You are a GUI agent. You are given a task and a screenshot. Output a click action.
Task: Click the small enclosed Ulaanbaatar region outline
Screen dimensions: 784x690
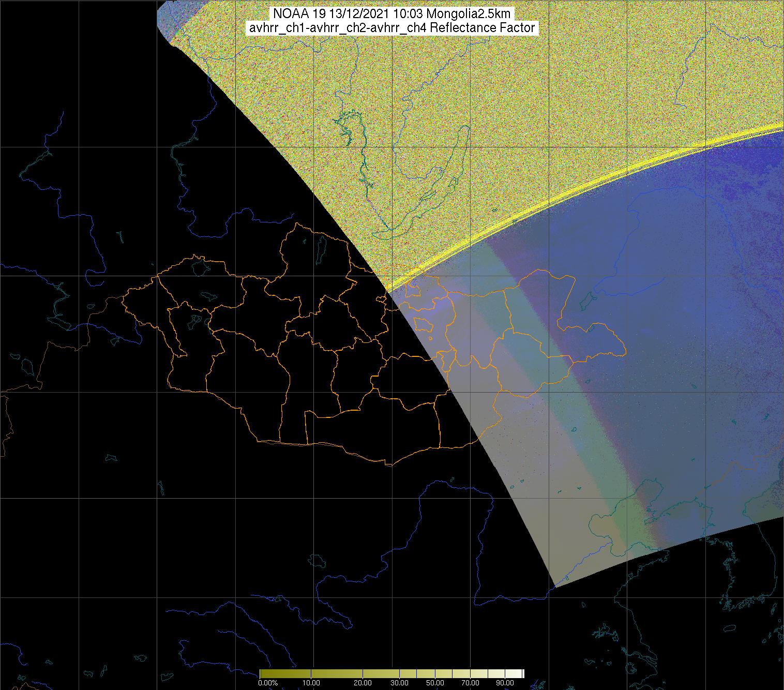pyautogui.click(x=424, y=325)
